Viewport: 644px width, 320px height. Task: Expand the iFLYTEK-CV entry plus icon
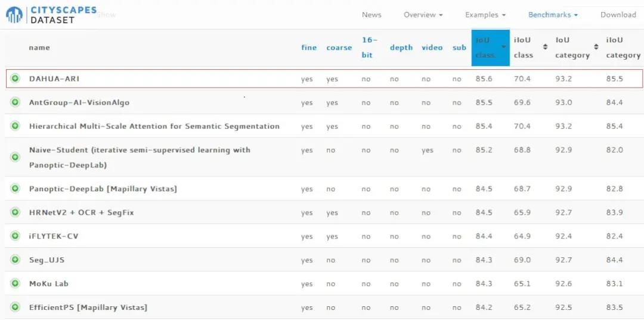[x=15, y=236]
